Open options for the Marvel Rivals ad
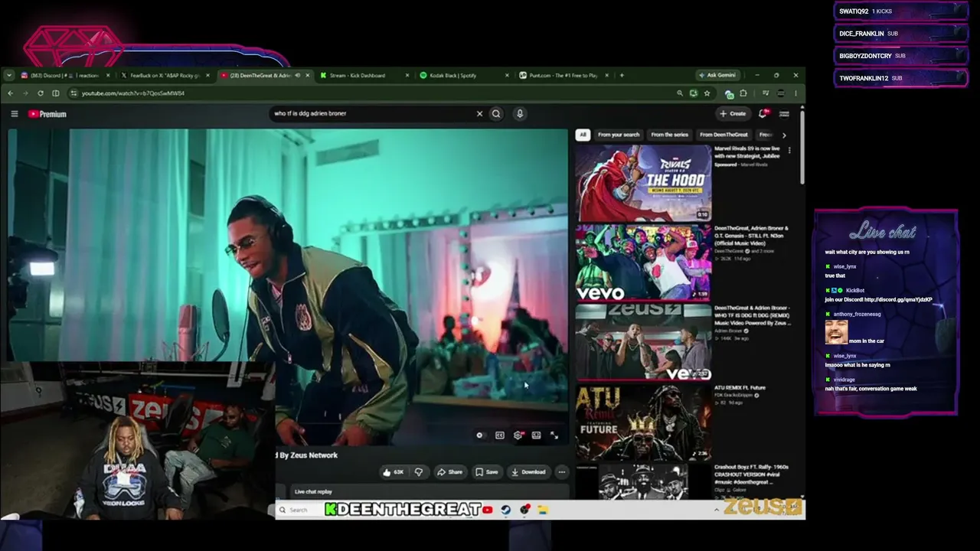The height and width of the screenshot is (551, 980). pyautogui.click(x=790, y=150)
